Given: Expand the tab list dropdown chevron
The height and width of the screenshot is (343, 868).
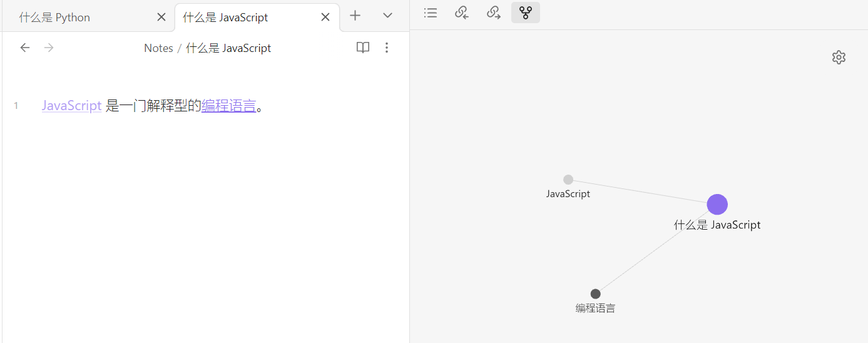Looking at the screenshot, I should (387, 16).
